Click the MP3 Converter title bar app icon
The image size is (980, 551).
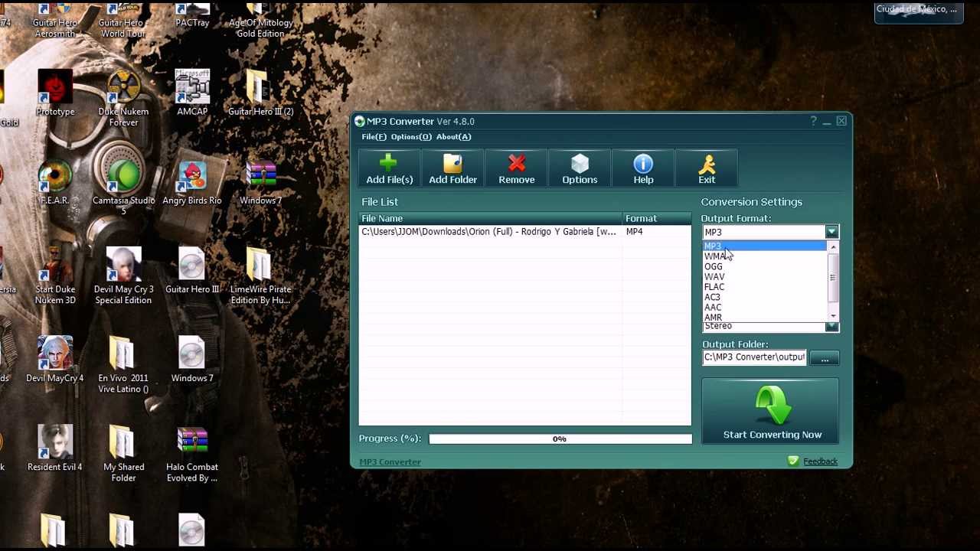[x=359, y=122]
